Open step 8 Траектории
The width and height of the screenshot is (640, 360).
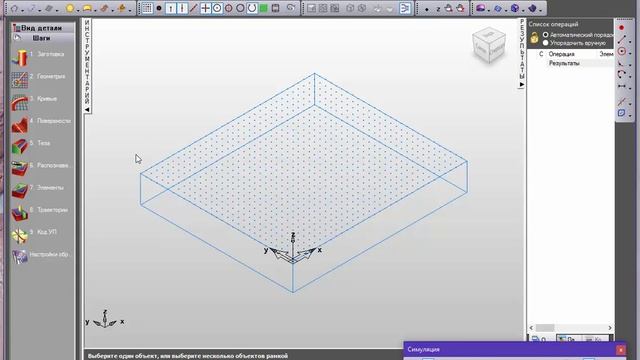[41, 213]
